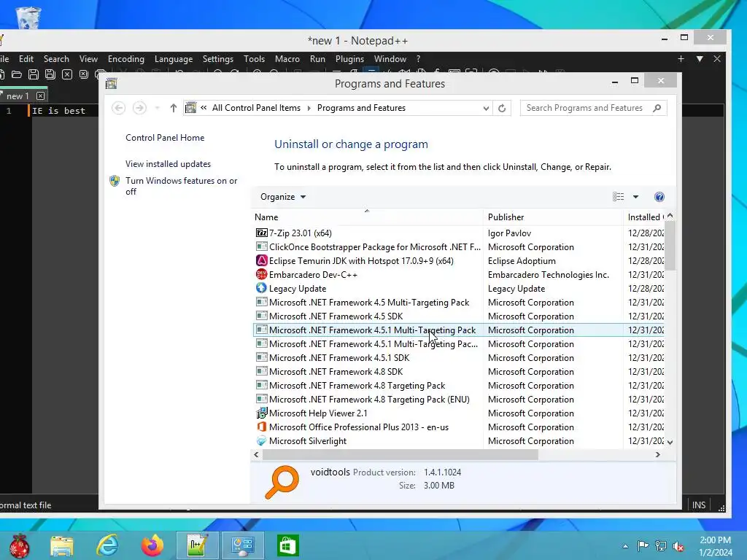Click the shield icon beside Turn Windows features
The height and width of the screenshot is (560, 747).
pyautogui.click(x=115, y=181)
